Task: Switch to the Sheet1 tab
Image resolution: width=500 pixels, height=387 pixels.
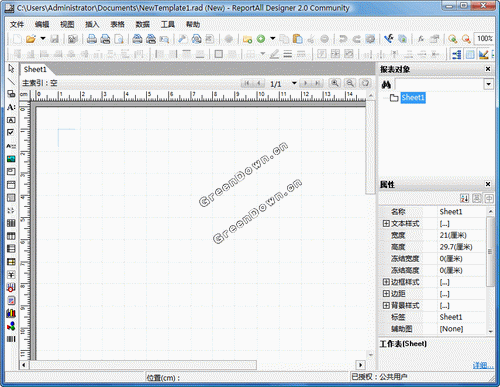Action: tap(35, 69)
